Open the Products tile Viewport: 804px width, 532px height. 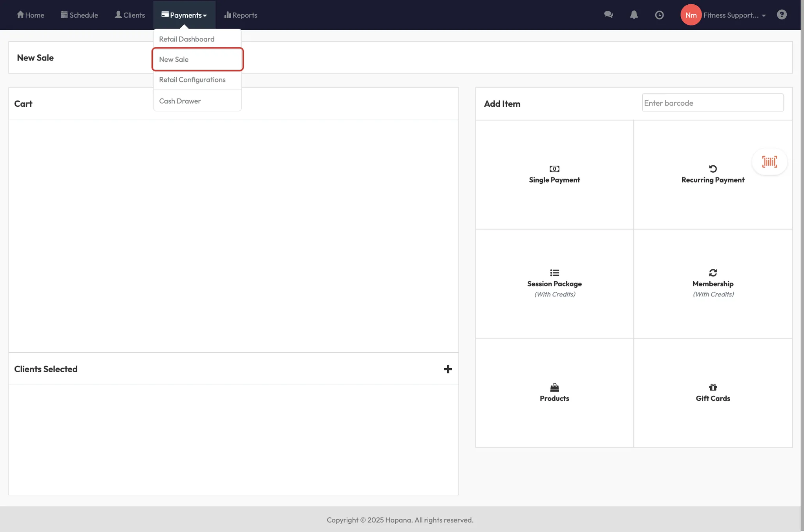pos(554,393)
